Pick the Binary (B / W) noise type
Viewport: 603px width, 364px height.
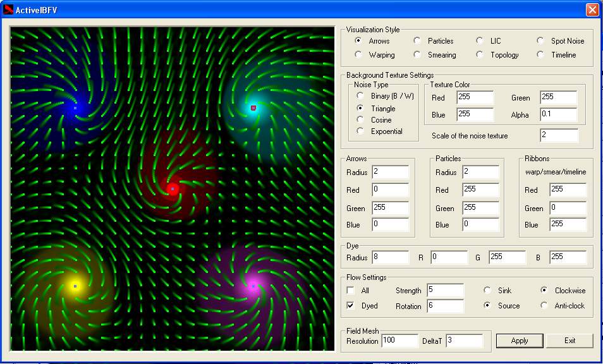pyautogui.click(x=360, y=96)
